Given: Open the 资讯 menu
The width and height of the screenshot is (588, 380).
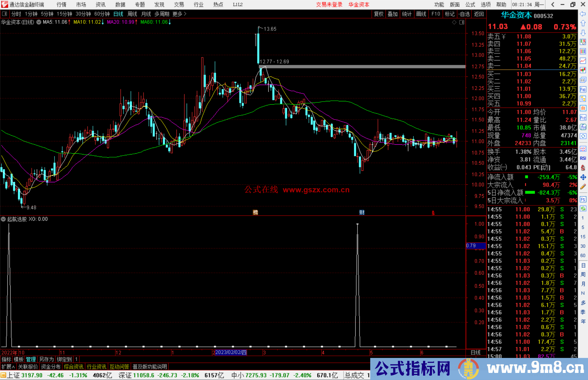Looking at the screenshot, I should point(100,5).
